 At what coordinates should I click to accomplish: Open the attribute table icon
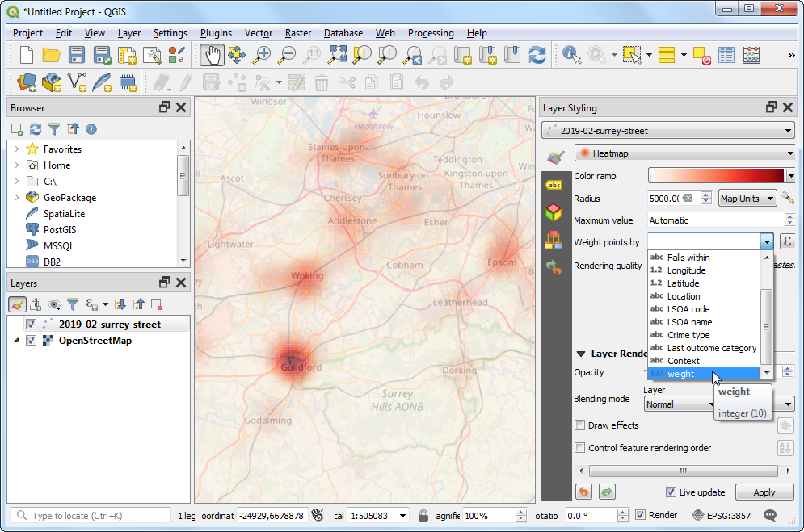tap(726, 55)
